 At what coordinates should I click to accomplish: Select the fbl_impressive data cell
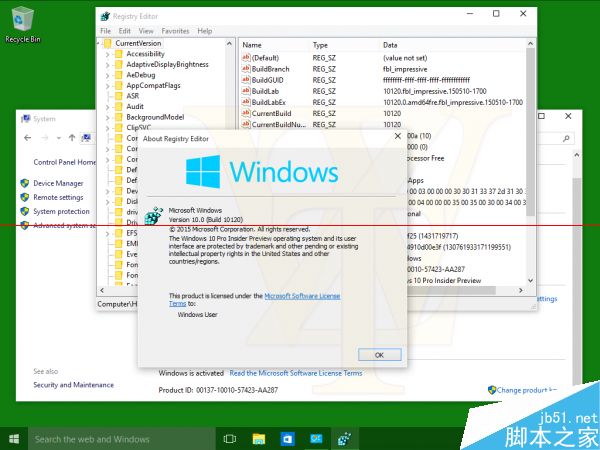(405, 69)
